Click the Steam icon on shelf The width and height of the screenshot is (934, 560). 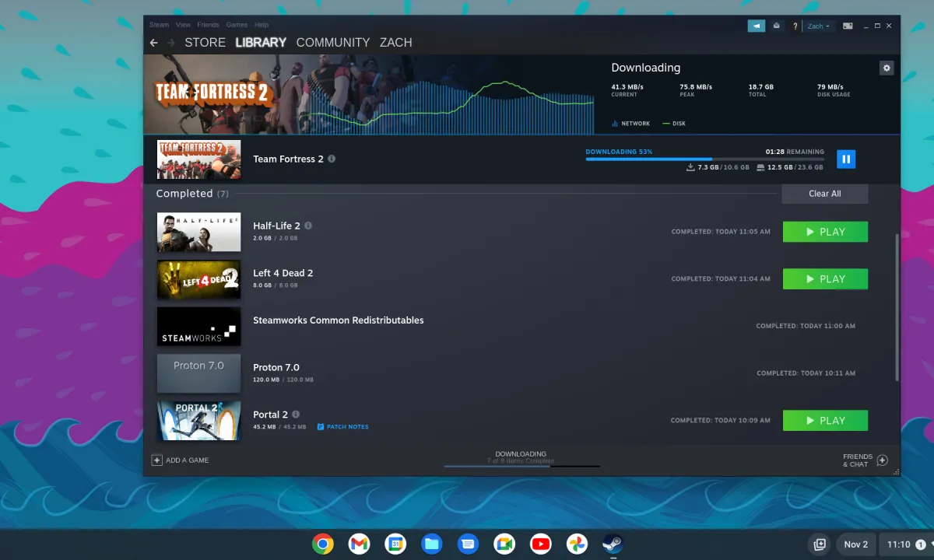coord(613,544)
